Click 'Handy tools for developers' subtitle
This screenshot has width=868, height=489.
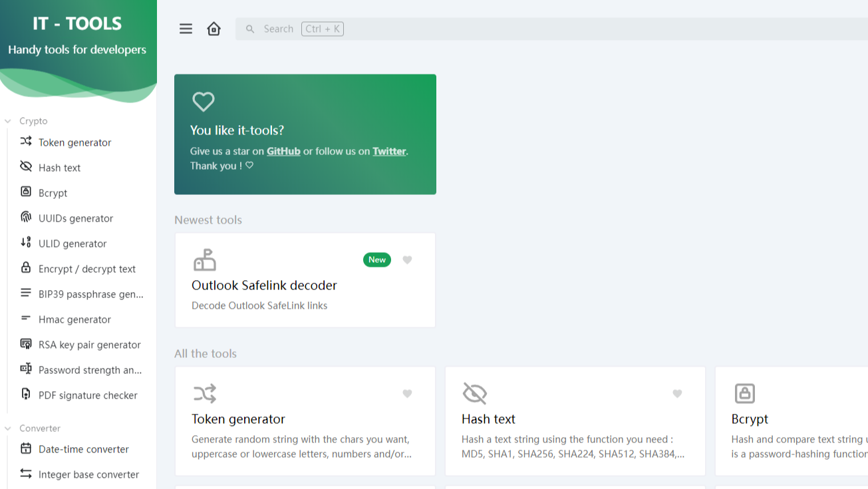[77, 50]
